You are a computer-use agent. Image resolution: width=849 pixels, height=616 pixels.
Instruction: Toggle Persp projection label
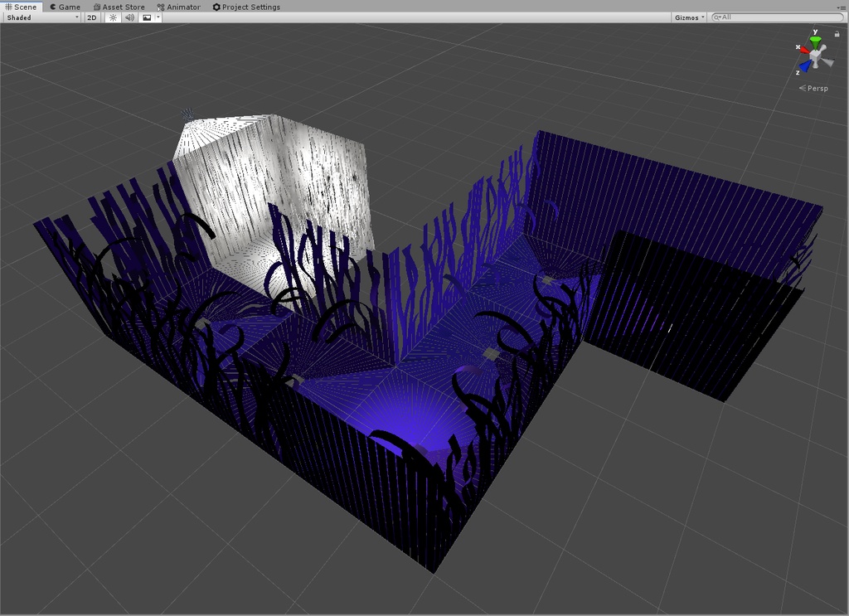(x=814, y=88)
